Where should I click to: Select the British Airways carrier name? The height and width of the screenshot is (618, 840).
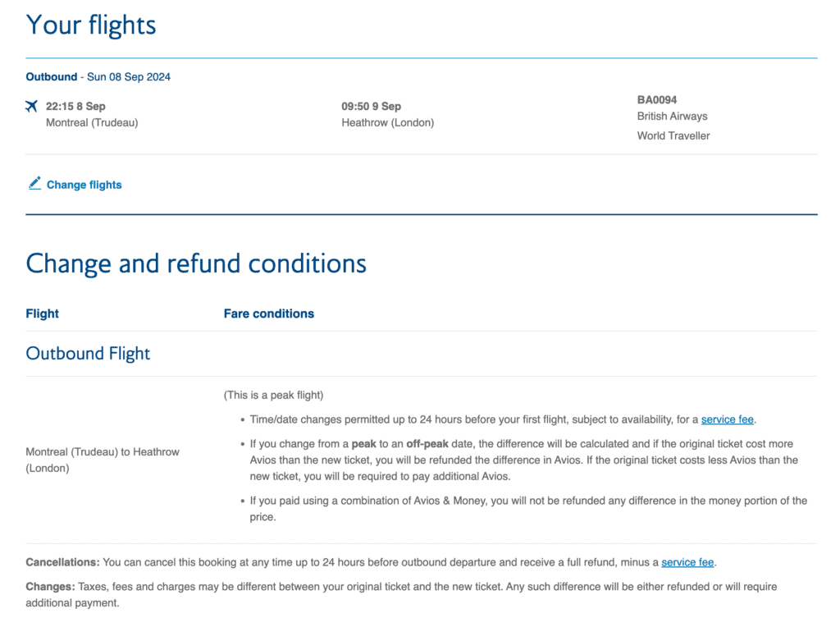673,116
